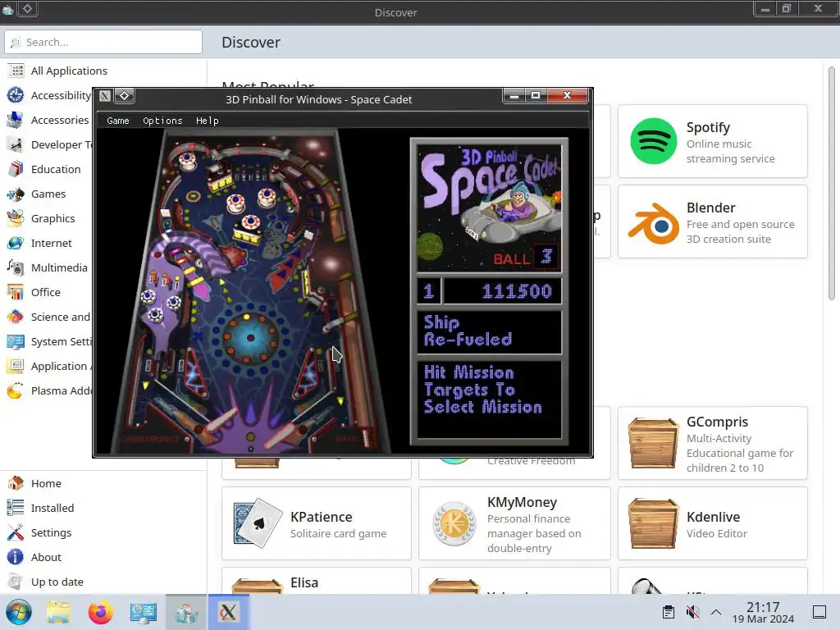840x630 pixels.
Task: Open Plasma Addons category icon
Action: 16,391
